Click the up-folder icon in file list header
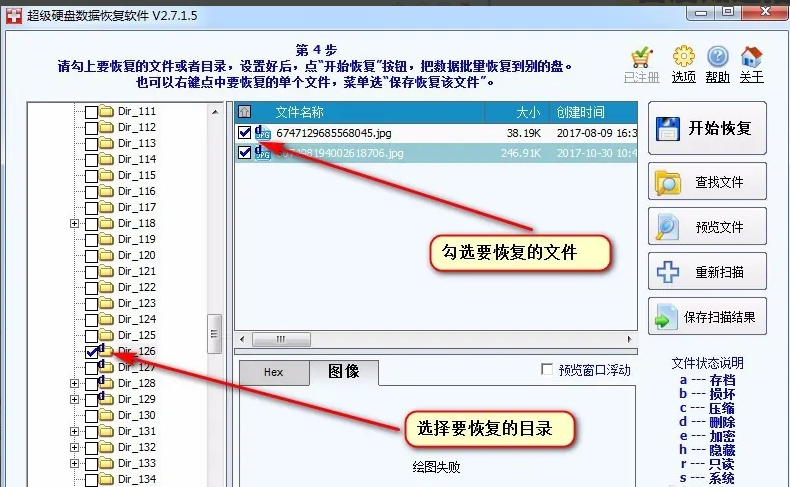The width and height of the screenshot is (790, 487). click(x=244, y=111)
